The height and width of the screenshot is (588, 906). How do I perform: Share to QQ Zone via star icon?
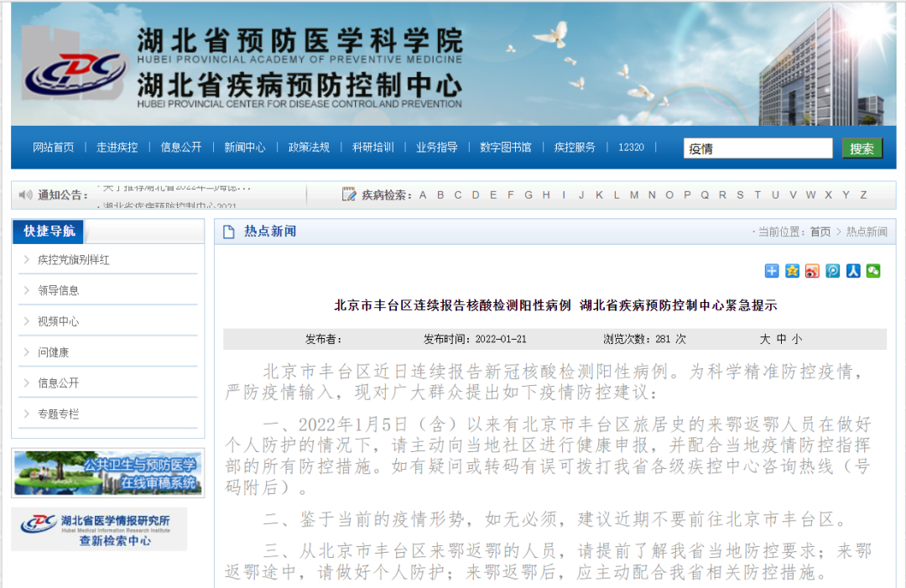[x=792, y=271]
